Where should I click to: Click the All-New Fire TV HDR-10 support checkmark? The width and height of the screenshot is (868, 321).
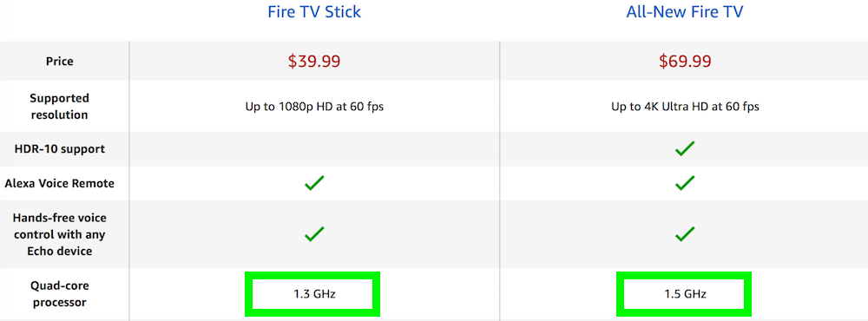pyautogui.click(x=685, y=148)
